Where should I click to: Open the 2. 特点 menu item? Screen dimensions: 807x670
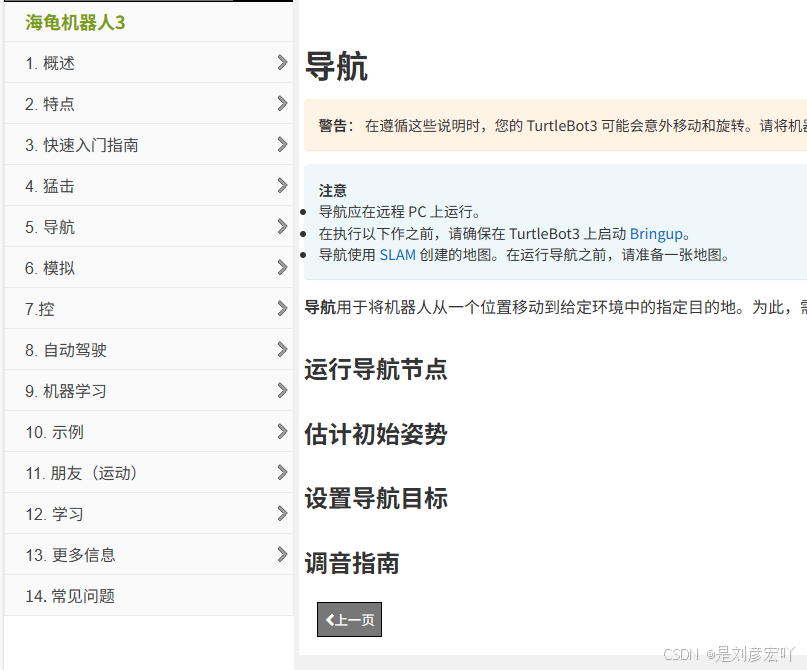pyautogui.click(x=149, y=103)
